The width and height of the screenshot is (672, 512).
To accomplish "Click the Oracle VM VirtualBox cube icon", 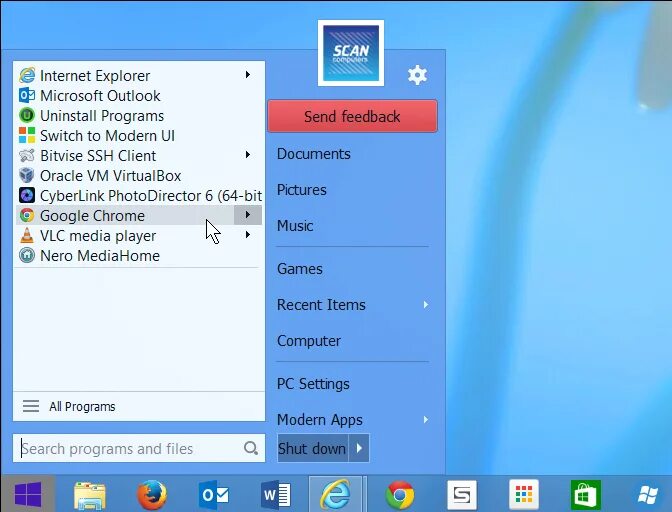I will click(27, 175).
